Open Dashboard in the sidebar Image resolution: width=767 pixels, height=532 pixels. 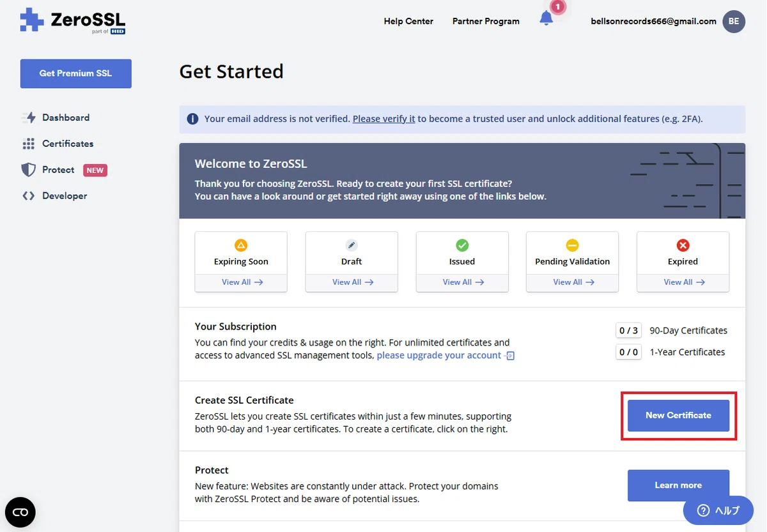66,118
